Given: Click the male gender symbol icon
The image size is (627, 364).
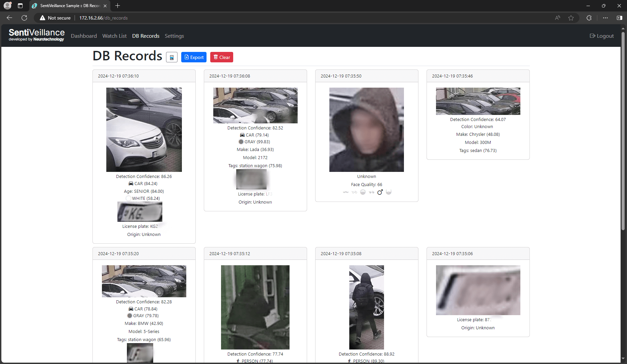Looking at the screenshot, I should coord(380,192).
